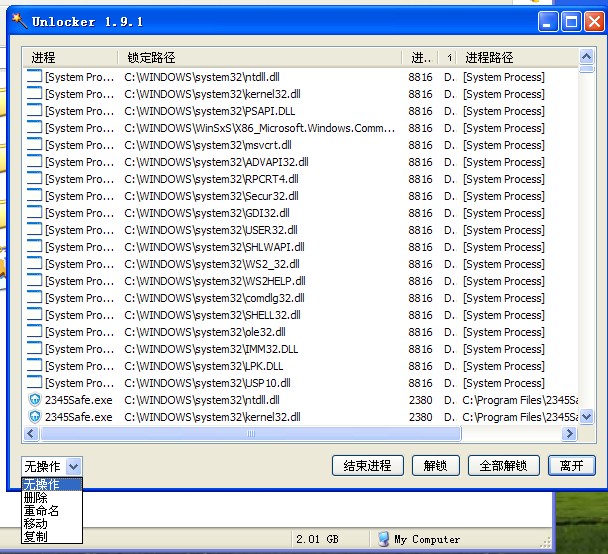Click the vertical scrollbar down arrow
The image size is (608, 554).
586,416
